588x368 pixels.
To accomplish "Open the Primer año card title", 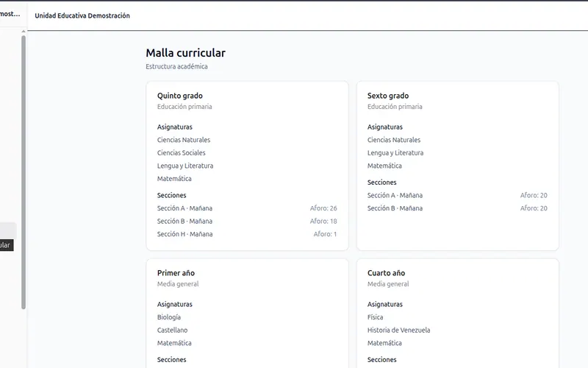I will click(x=176, y=273).
